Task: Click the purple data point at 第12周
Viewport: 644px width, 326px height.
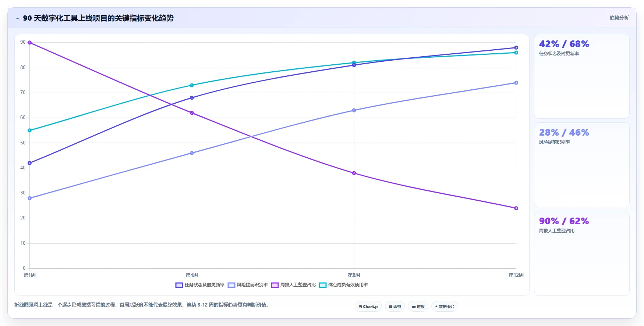Action: tap(516, 208)
